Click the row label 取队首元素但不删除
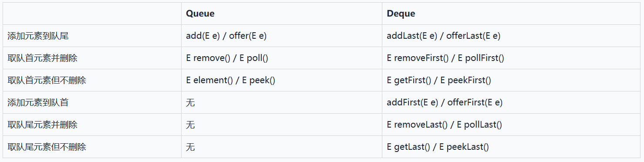 pyautogui.click(x=92, y=80)
